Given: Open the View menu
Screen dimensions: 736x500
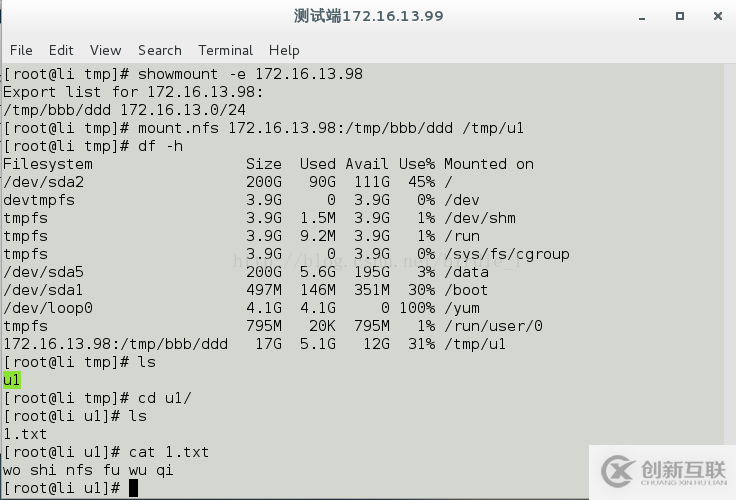Looking at the screenshot, I should coord(105,50).
